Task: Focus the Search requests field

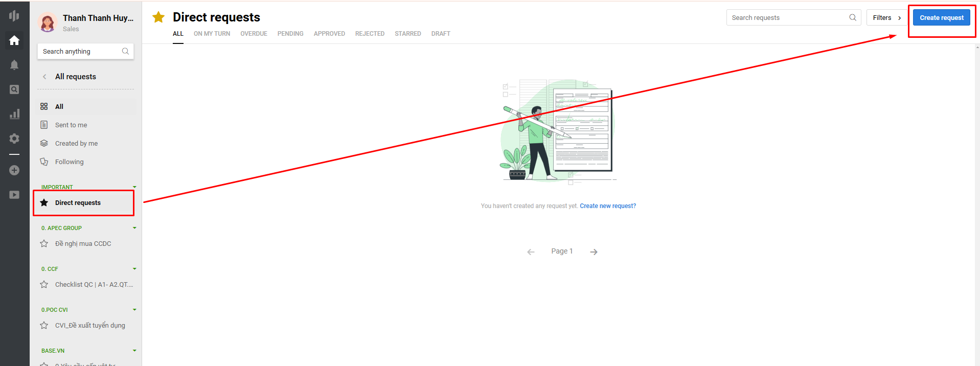Action: 793,17
